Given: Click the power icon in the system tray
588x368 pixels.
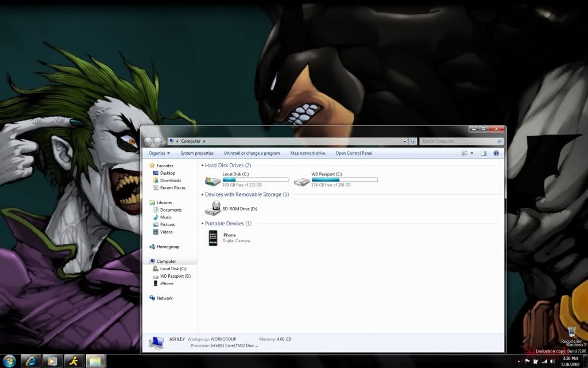Looking at the screenshot, I should tap(536, 361).
